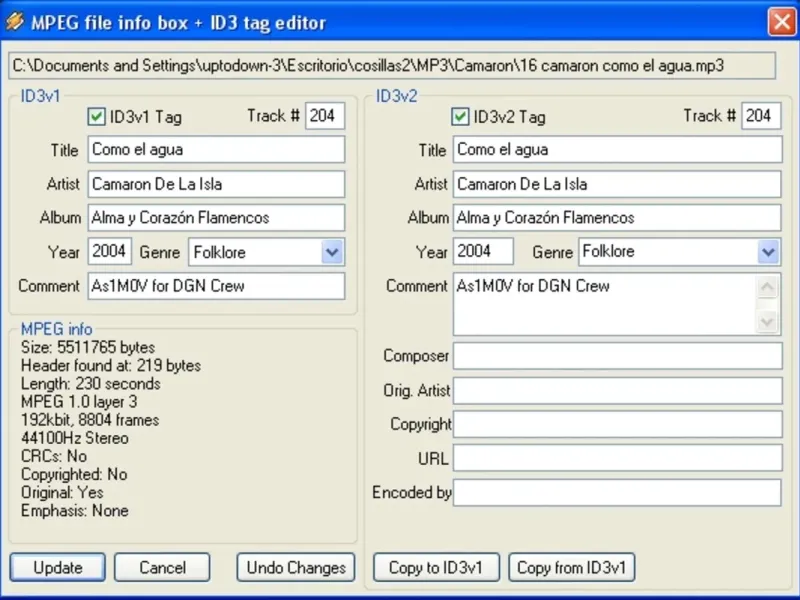800x600 pixels.
Task: Click the ID3v2 Album field
Action: tap(617, 218)
